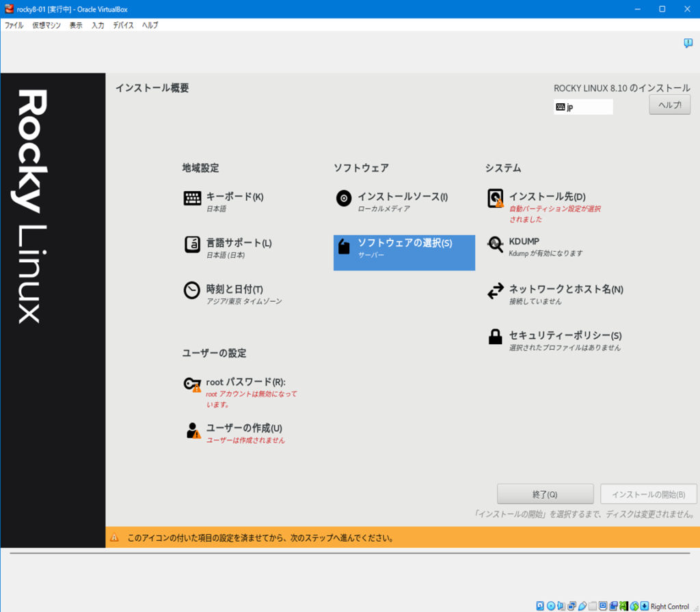Viewport: 700px width, 612px height.
Task: Open インストールソース(I) installation source
Action: (x=392, y=201)
